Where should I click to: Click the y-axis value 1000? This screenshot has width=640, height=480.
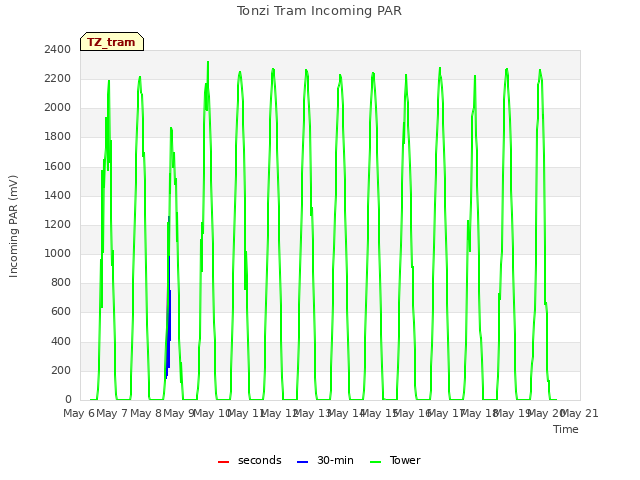(x=58, y=253)
